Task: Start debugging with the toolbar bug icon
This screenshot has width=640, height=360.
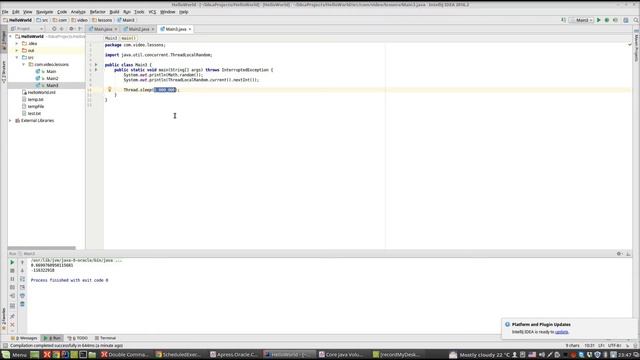Action: 607,20
